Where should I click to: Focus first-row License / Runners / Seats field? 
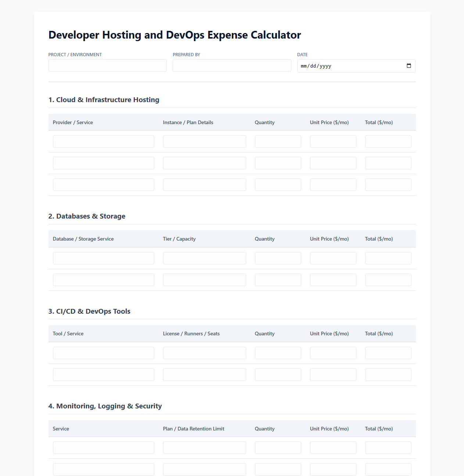[x=205, y=353]
